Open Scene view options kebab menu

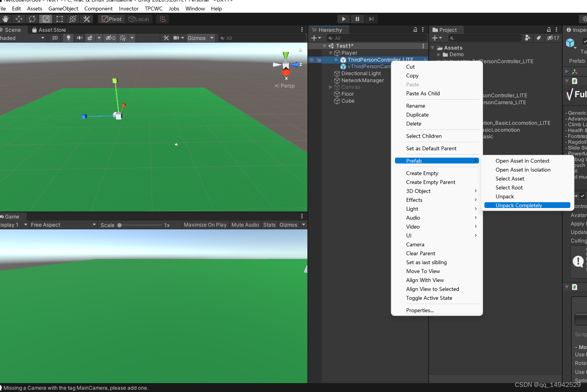tap(302, 29)
